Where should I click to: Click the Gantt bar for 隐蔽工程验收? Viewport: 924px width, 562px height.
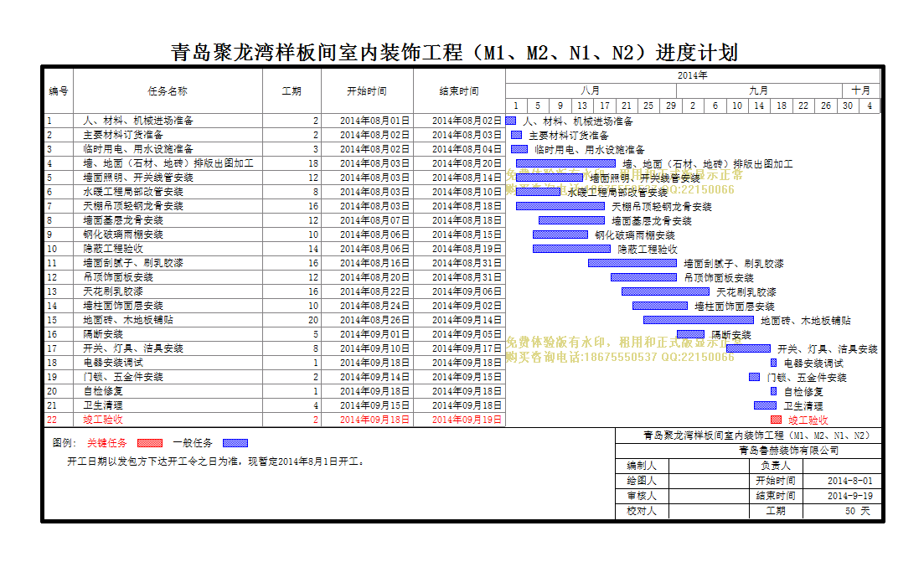[571, 249]
